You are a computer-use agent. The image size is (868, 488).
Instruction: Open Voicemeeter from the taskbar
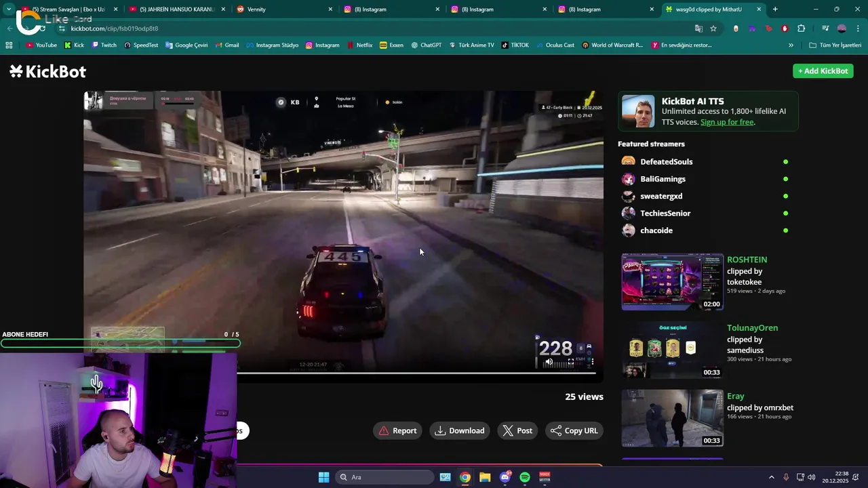click(545, 477)
